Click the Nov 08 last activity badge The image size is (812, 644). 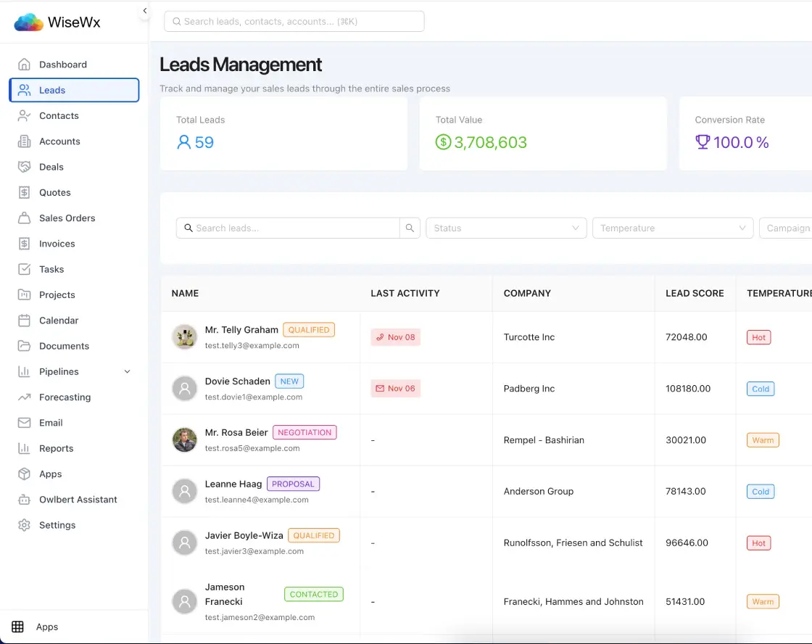tap(395, 337)
